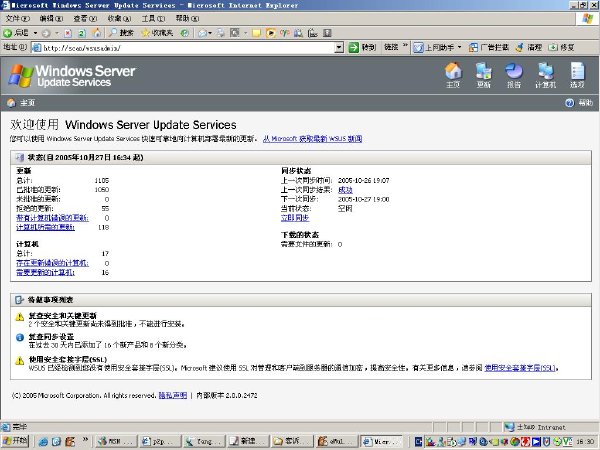Open the Back button history dropdown arrow
This screenshot has height=450, width=600.
pos(35,33)
